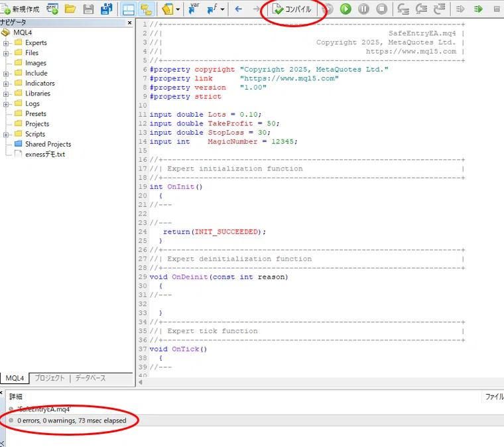Click the 'input double TakeProfit = 50' line

tap(214, 123)
